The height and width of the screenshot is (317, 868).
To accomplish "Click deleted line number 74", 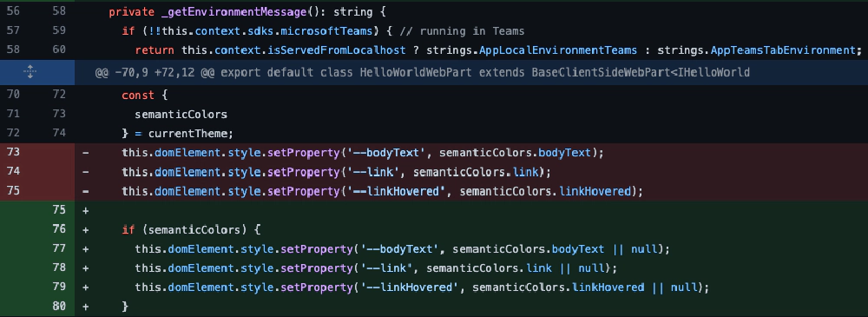I will (13, 171).
